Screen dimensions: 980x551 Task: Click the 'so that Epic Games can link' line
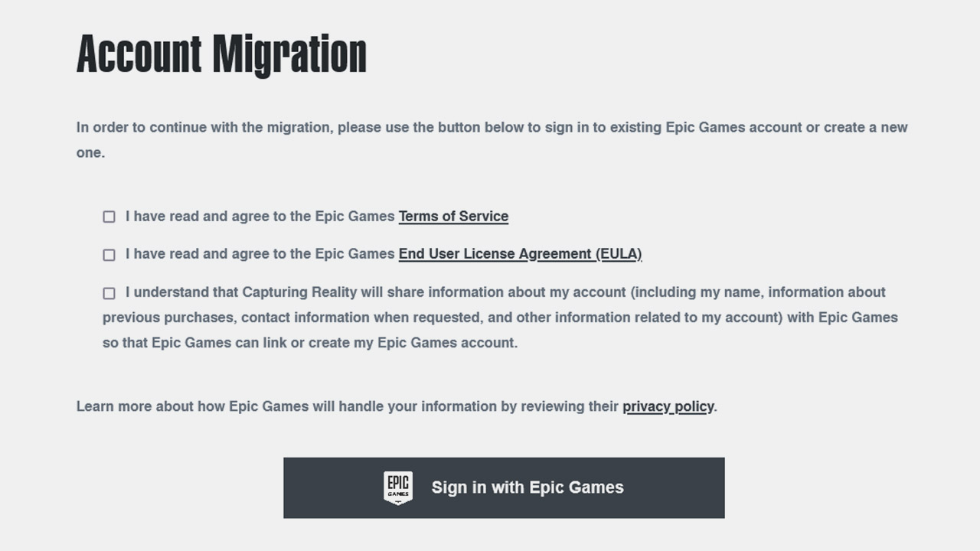pyautogui.click(x=310, y=343)
